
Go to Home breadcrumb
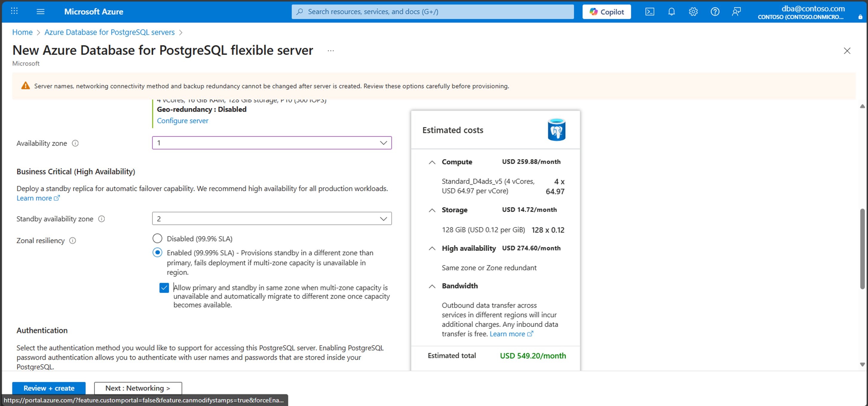click(x=22, y=32)
